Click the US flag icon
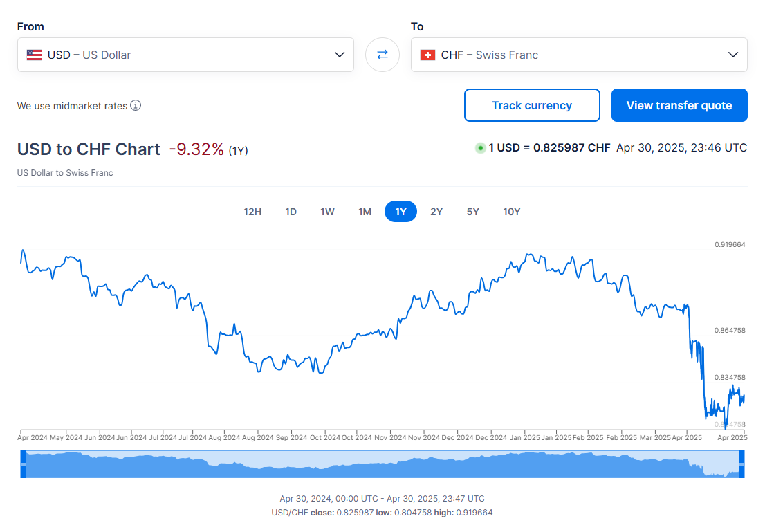Viewport: 774px width, 532px height. coord(34,55)
